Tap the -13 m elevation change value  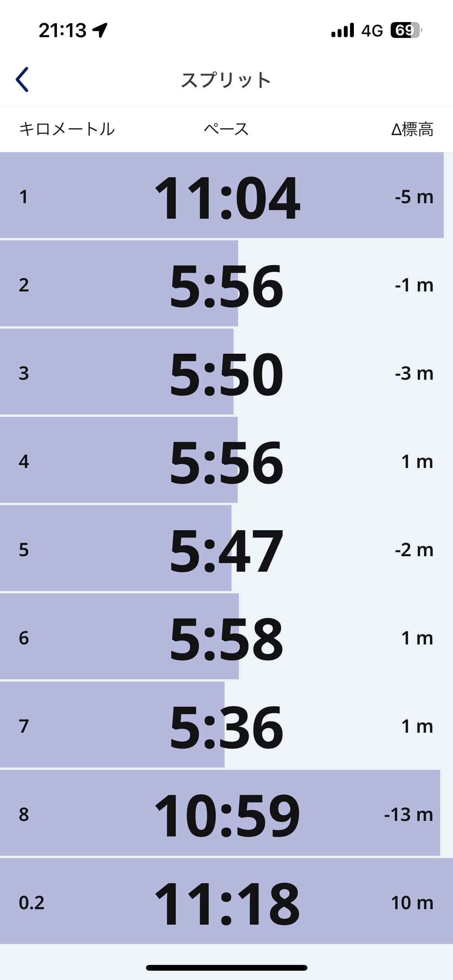[x=408, y=814]
